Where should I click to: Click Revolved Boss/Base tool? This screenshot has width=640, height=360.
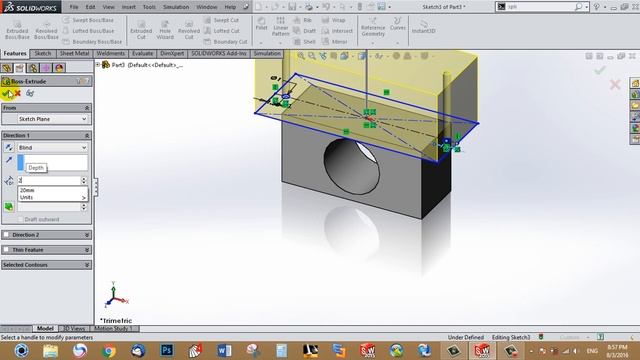click(x=46, y=30)
